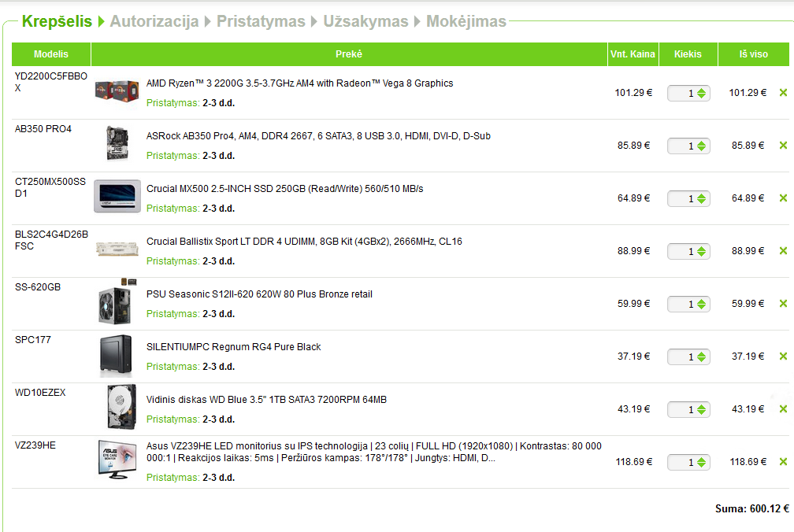Open SILENTIUMPC Regnum RG4 Pure Black link
This screenshot has width=794, height=532.
point(233,346)
